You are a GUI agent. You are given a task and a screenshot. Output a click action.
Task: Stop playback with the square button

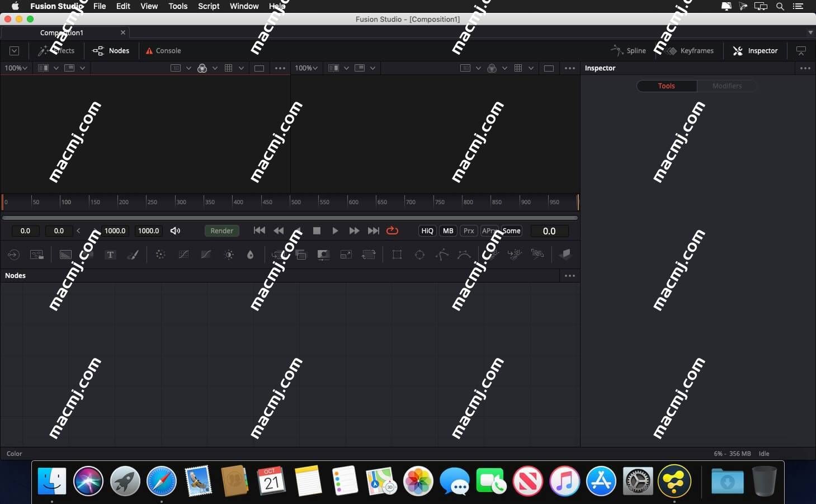(x=317, y=230)
